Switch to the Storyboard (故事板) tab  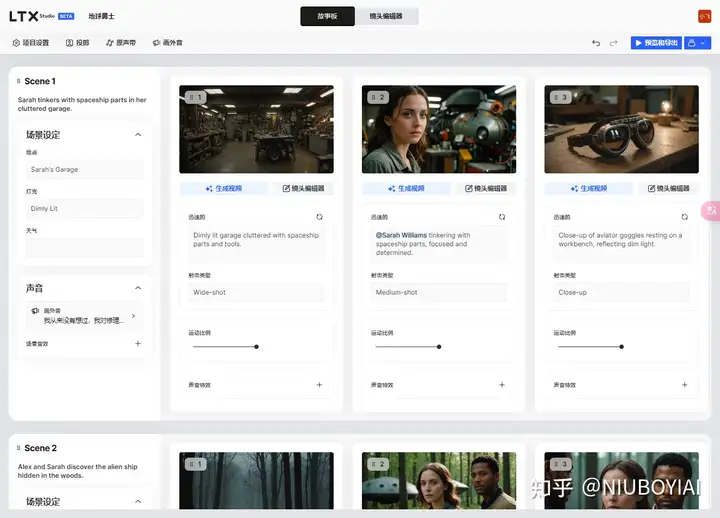pyautogui.click(x=327, y=16)
